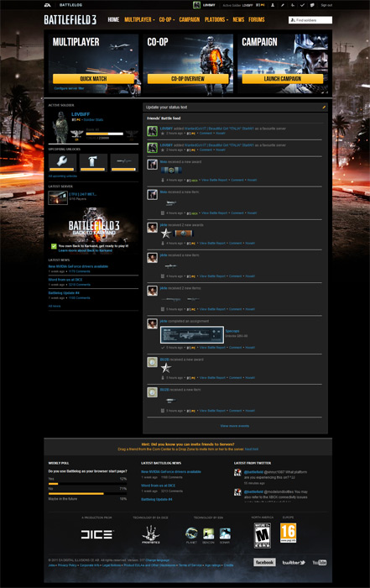Click the PEGI 16 rating badge

(288, 533)
